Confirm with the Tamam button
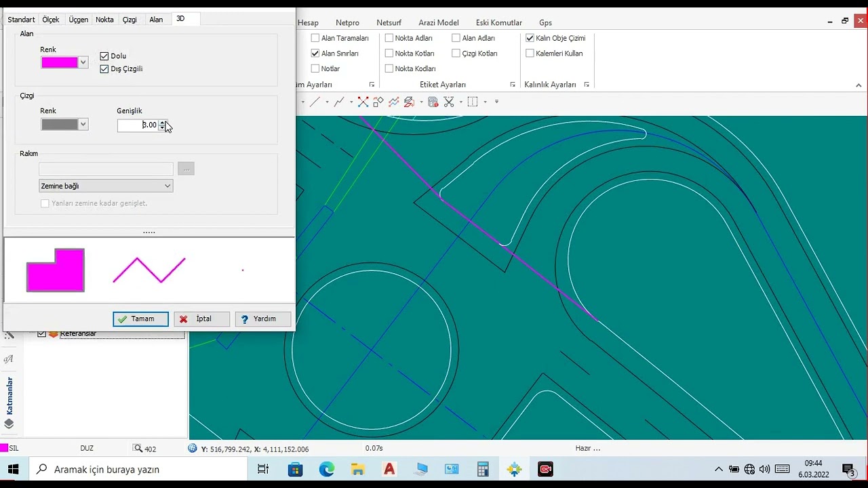This screenshot has height=488, width=868. point(140,319)
